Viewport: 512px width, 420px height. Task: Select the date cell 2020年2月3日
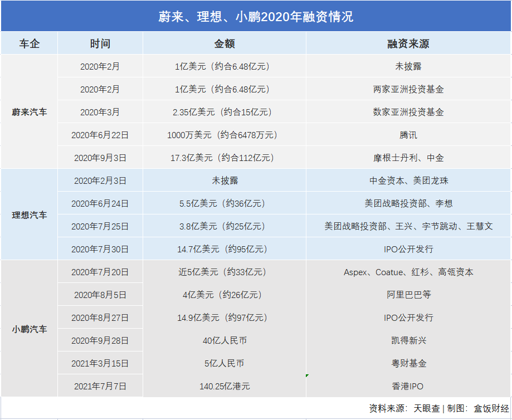pyautogui.click(x=100, y=180)
